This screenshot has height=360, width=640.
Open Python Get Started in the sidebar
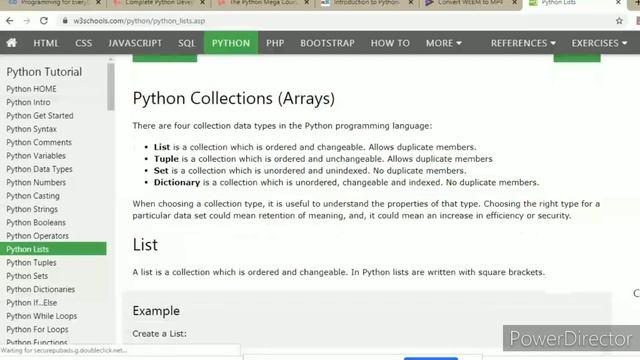tap(40, 116)
